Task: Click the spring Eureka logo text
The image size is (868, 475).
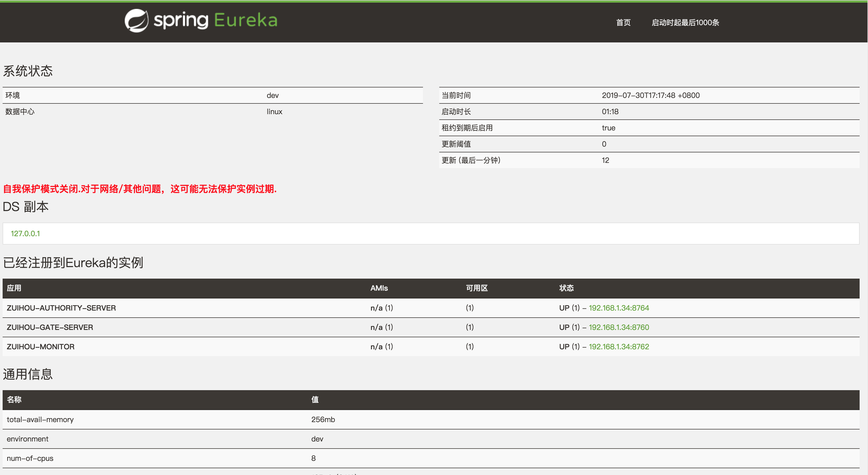Action: (x=215, y=20)
